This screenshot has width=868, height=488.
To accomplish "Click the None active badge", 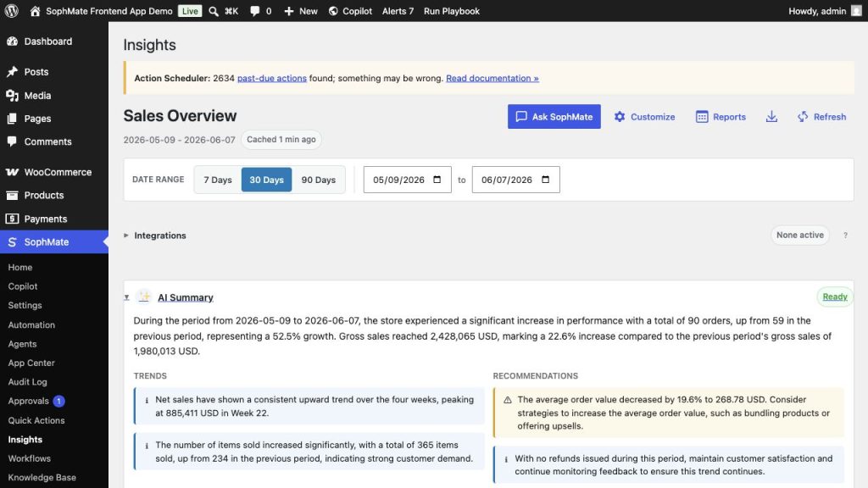I will (800, 236).
